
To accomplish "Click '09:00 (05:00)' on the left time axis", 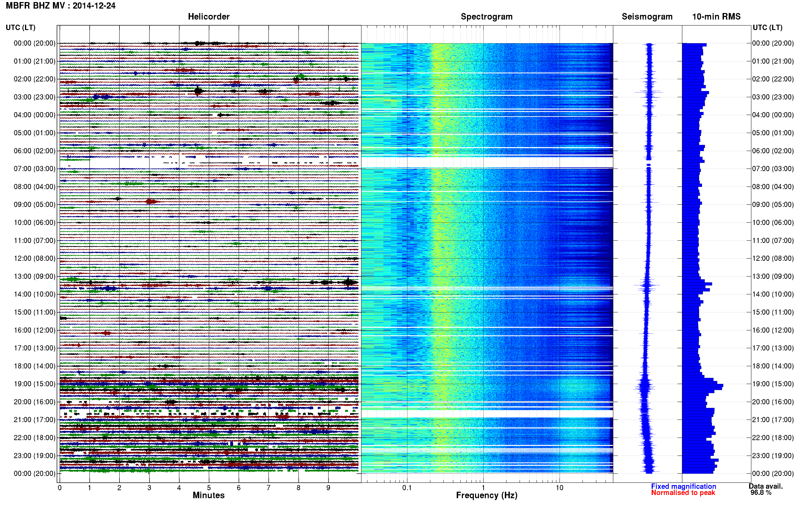I will (35, 205).
